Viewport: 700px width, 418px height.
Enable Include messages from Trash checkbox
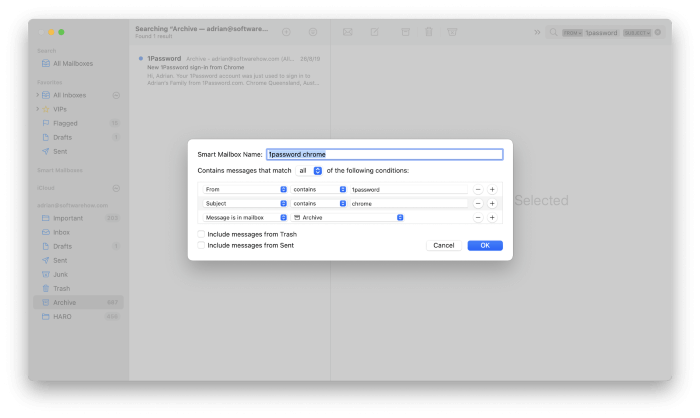point(201,234)
